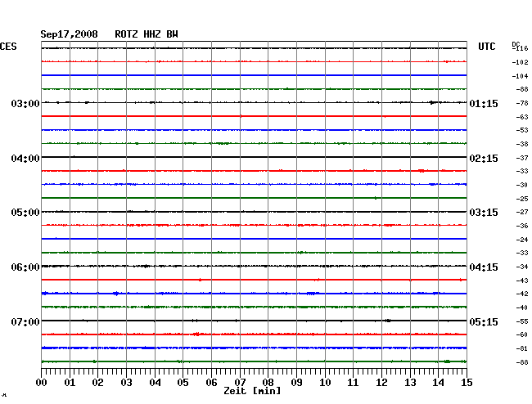Screen dimensions: 532x404
Task: Click the "01:15" UTC time label
Action: pos(484,103)
